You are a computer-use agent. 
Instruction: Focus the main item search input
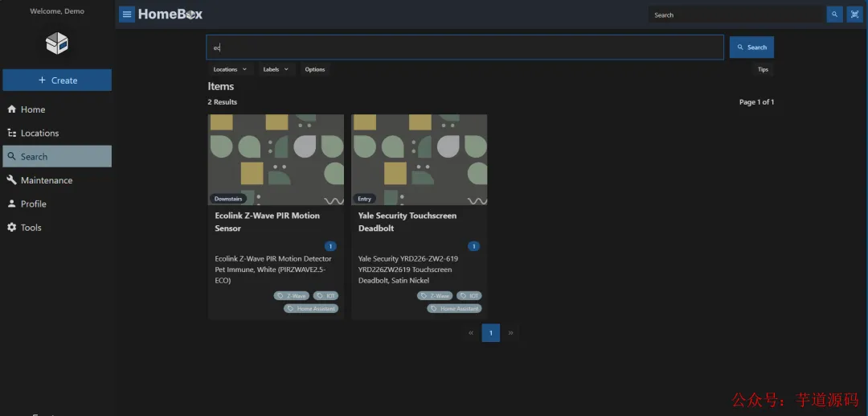(465, 47)
